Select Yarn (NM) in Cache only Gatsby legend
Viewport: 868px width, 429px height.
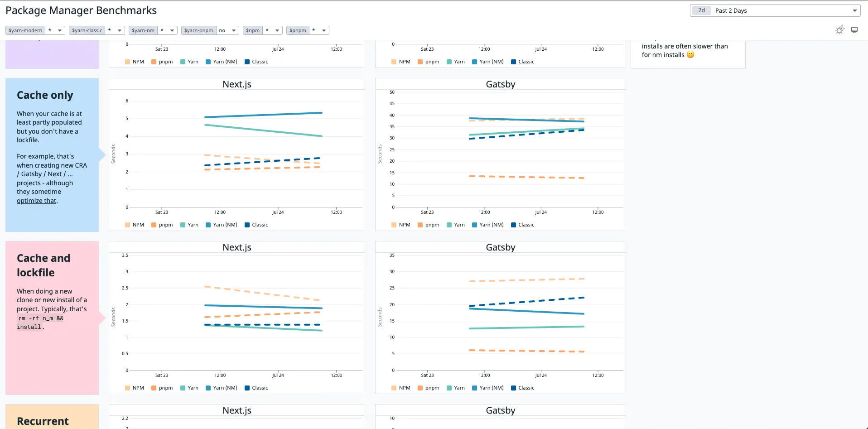point(488,225)
